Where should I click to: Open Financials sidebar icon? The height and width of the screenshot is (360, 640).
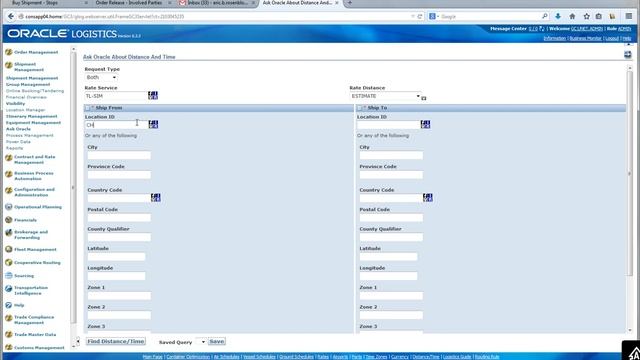9,220
